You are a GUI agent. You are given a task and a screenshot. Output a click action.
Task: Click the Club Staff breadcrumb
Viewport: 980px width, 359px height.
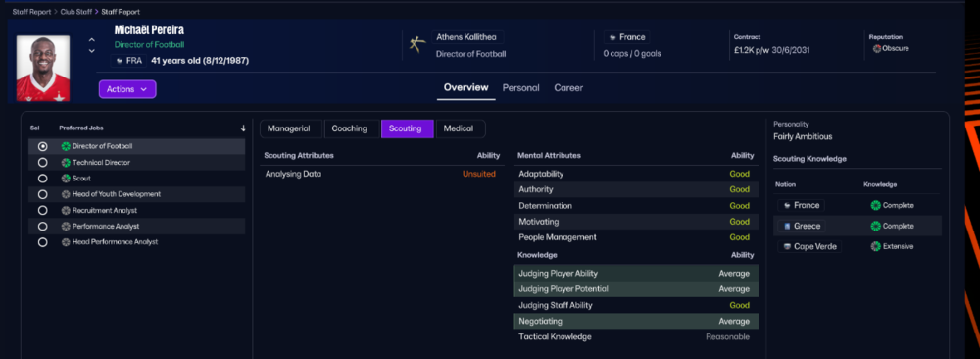[76, 12]
